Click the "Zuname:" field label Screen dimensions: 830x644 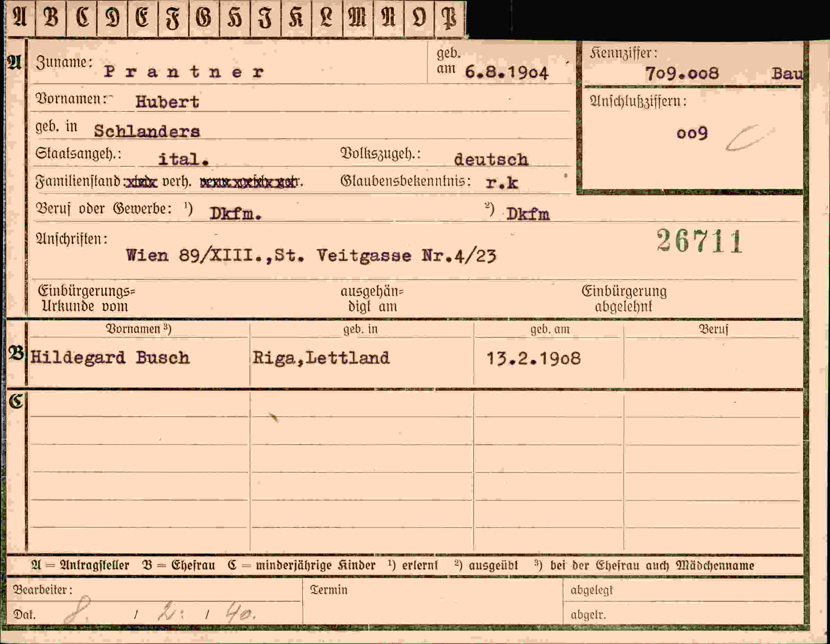(64, 62)
